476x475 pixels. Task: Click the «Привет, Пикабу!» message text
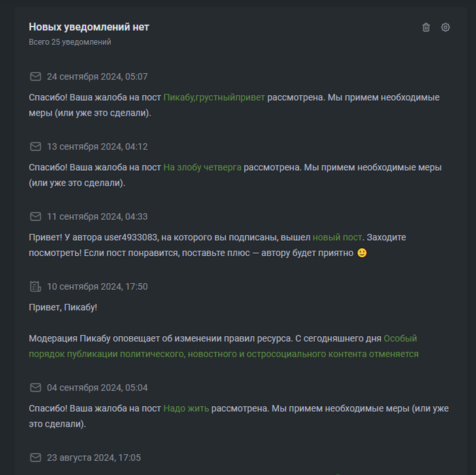click(63, 307)
